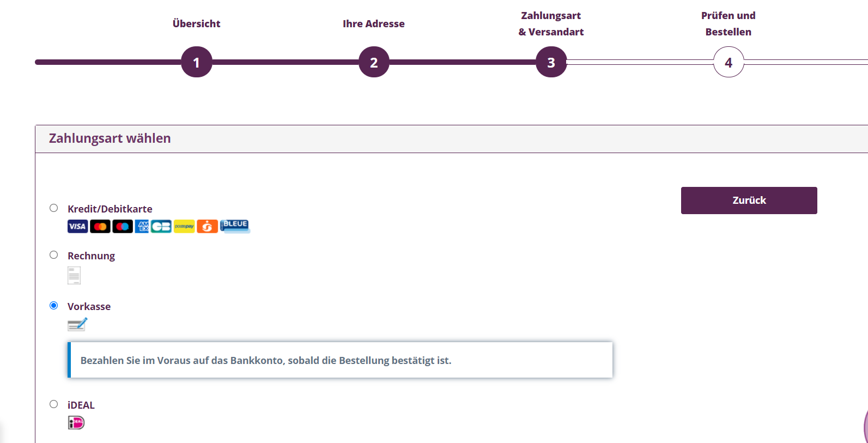Jump to step 4 Prüfen und Bestellen
The width and height of the screenshot is (868, 443).
729,62
